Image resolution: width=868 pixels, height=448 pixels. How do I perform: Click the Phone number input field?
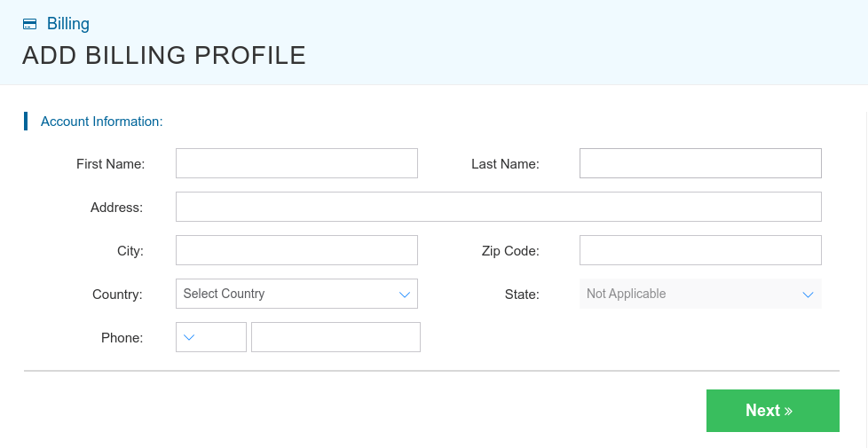click(x=335, y=337)
